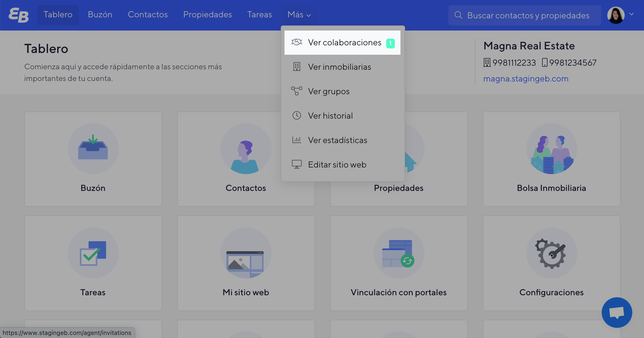Viewport: 644px width, 338px height.
Task: Click the search magnifier icon
Action: pyautogui.click(x=458, y=15)
